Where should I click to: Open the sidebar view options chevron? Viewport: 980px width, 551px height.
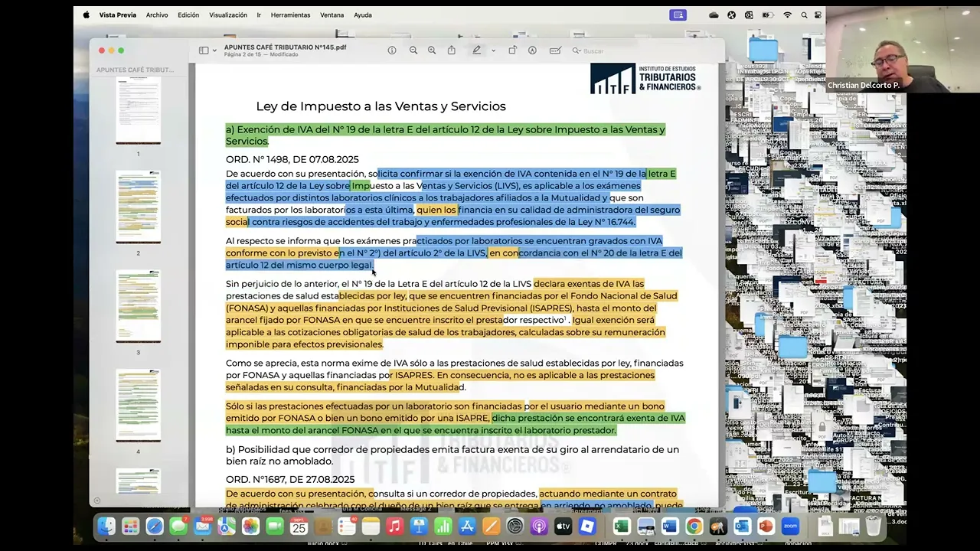pos(213,50)
